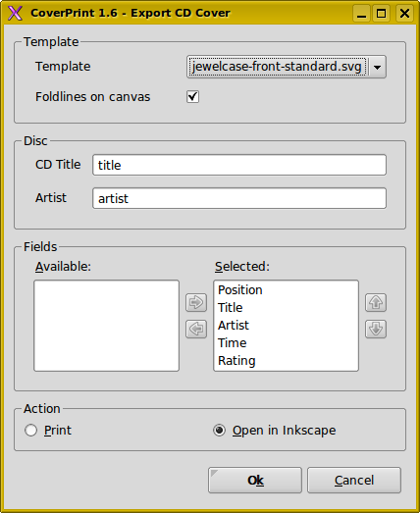Click into the CD Title text field

pos(239,165)
